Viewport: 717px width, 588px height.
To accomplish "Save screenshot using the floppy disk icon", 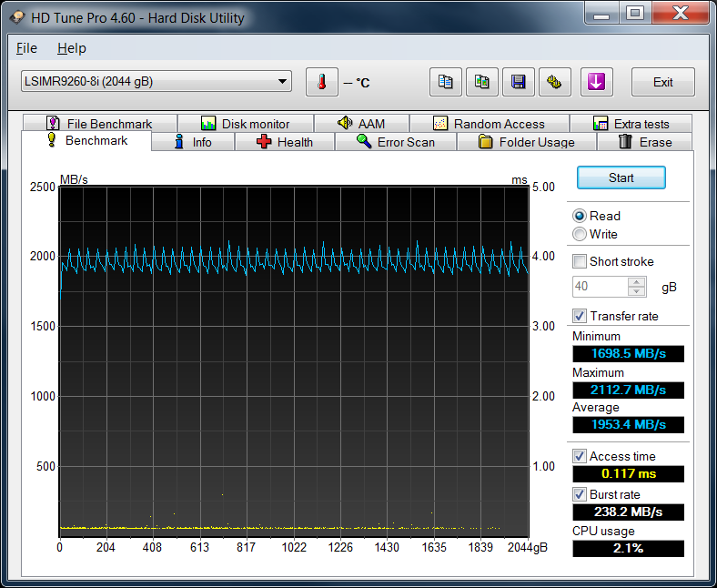I will (518, 82).
